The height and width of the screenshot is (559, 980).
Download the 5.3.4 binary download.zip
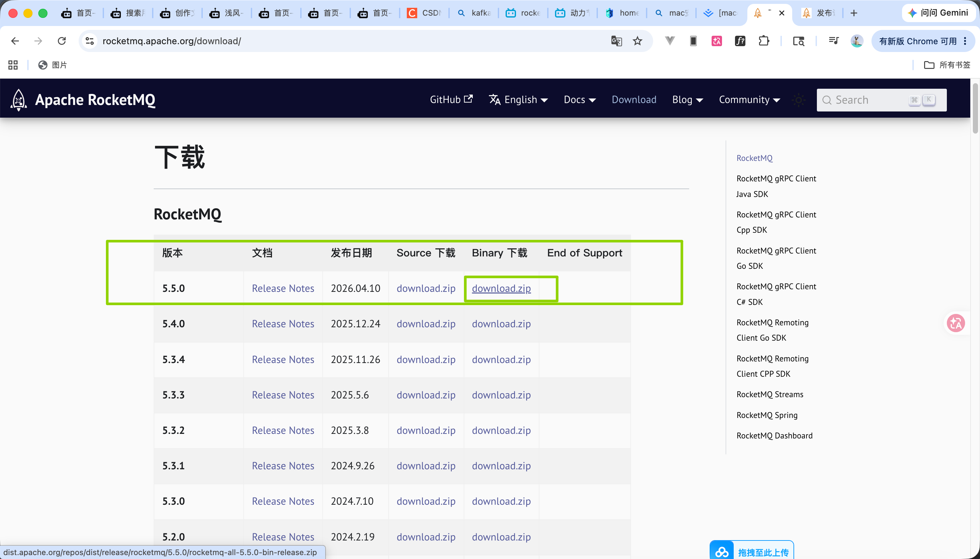click(501, 359)
